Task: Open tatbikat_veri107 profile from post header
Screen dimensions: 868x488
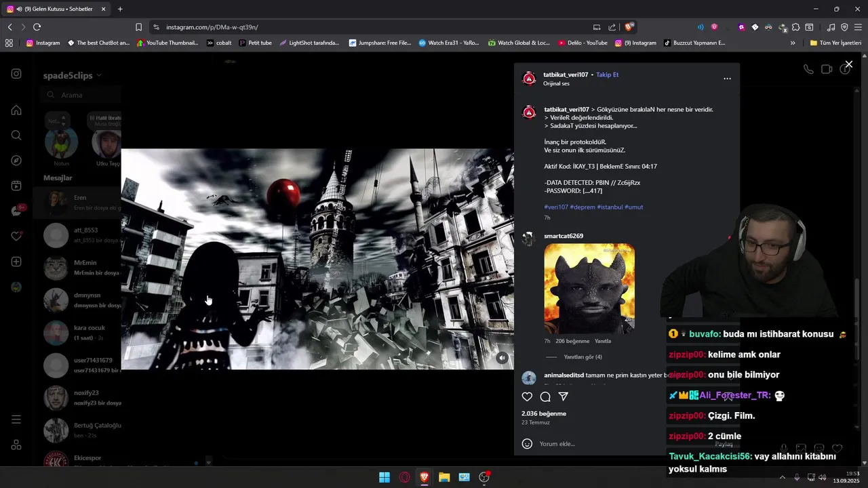Action: [566, 75]
